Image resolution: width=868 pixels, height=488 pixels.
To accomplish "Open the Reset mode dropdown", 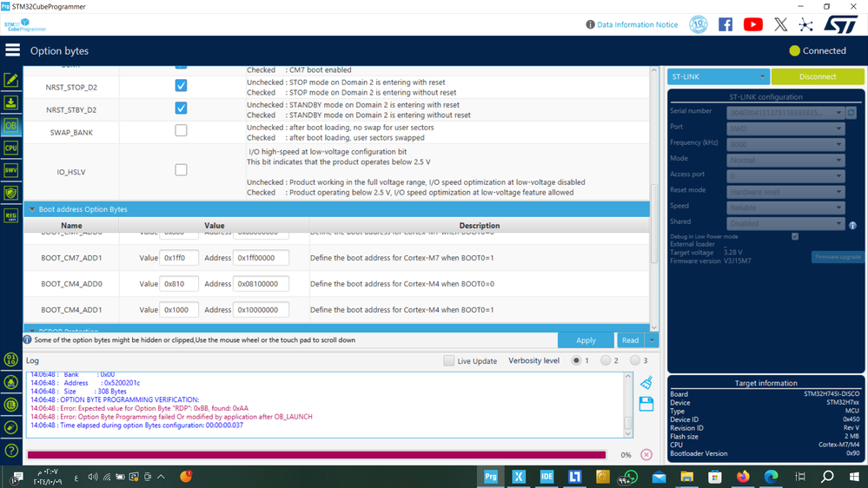I will 785,191.
